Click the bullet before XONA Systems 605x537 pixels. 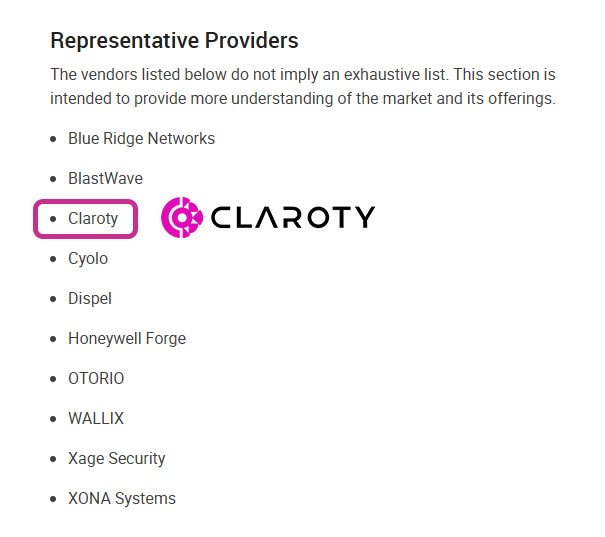click(x=54, y=499)
